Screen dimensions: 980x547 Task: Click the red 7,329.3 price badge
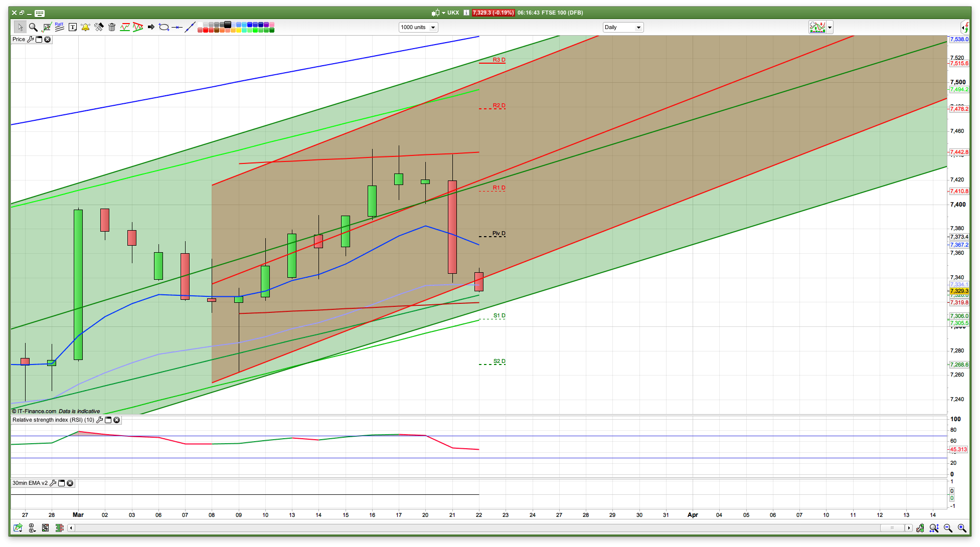coord(493,13)
